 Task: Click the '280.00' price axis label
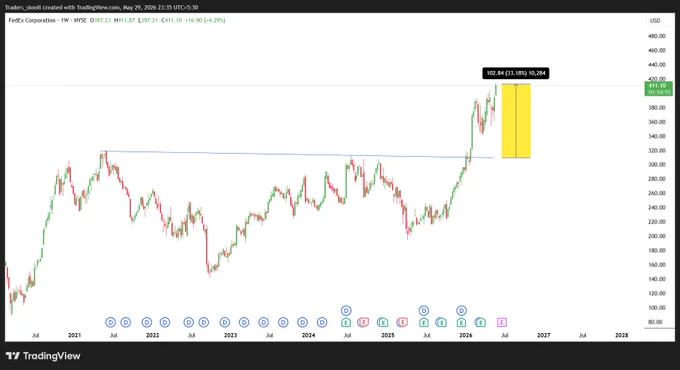tap(657, 179)
